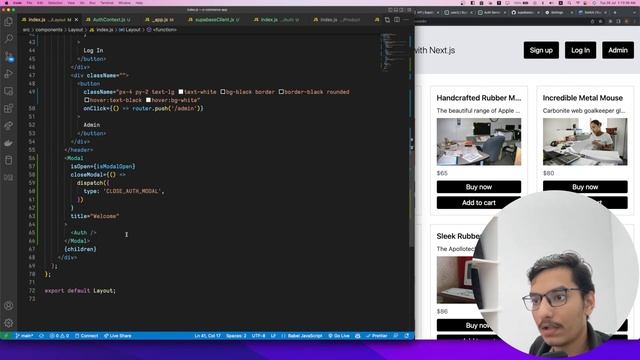Click the Log In button in browser
640x360 pixels.
580,50
